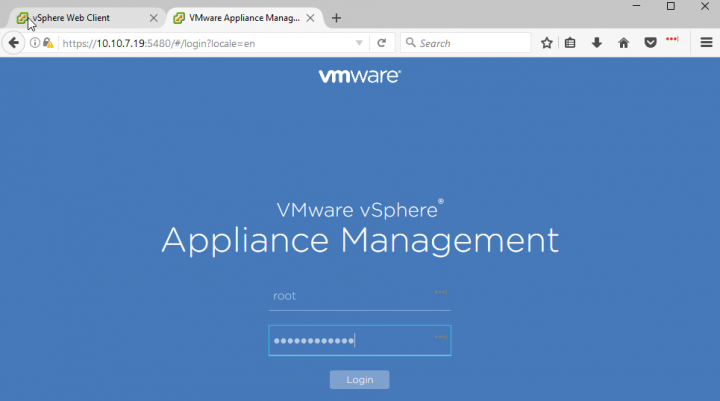
Task: Expand the URL history dropdown arrow
Action: (x=359, y=43)
